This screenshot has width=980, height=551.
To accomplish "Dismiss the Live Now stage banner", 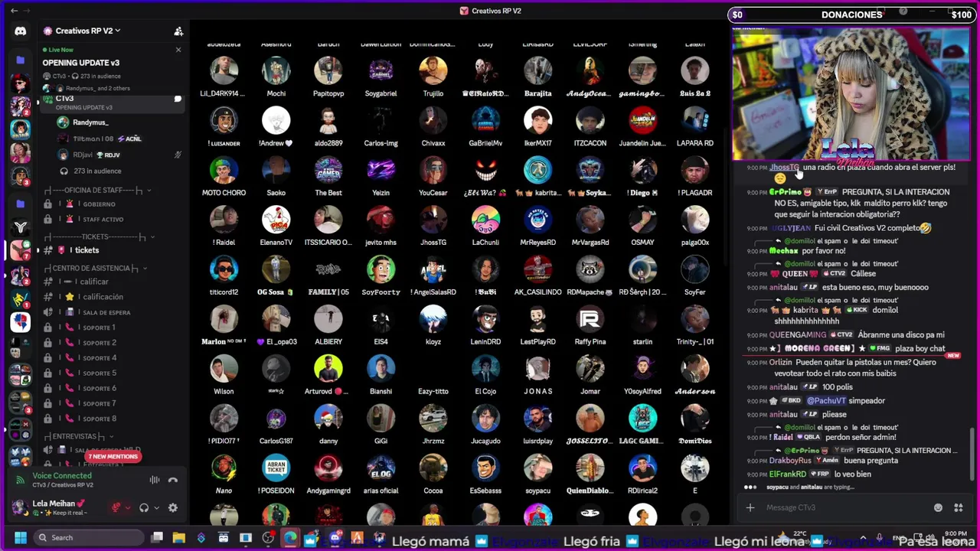I will (178, 50).
